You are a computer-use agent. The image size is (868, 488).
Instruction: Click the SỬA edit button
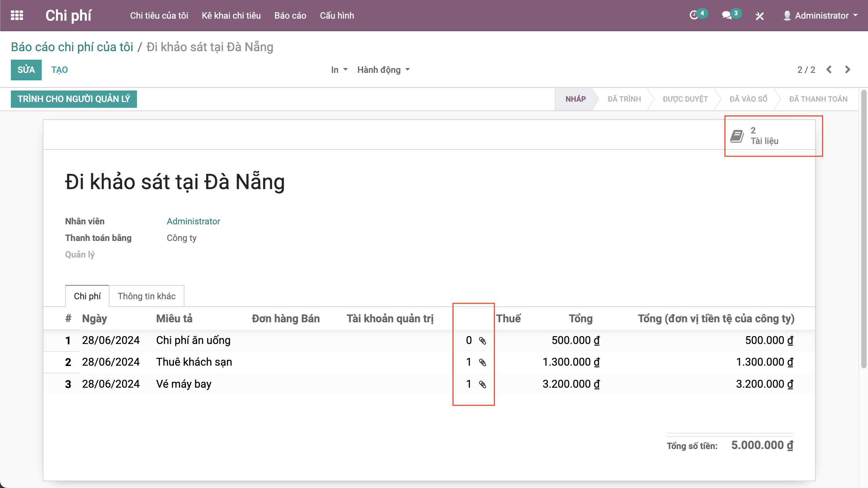click(x=26, y=70)
